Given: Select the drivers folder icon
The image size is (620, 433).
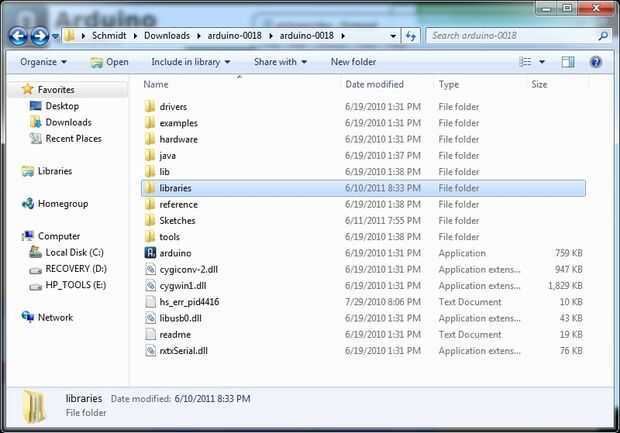Looking at the screenshot, I should (150, 106).
